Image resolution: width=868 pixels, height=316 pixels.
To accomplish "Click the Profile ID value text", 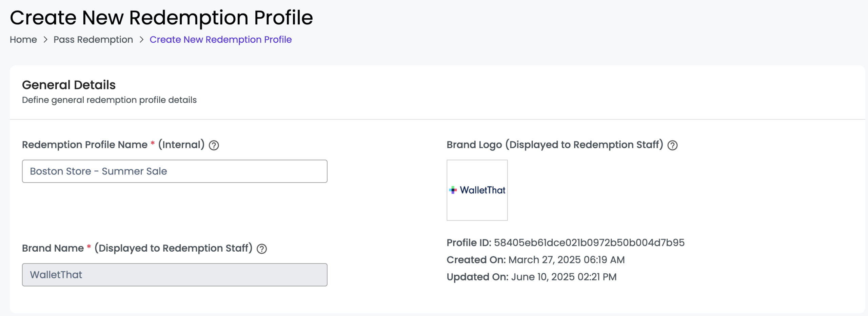I will coord(589,243).
